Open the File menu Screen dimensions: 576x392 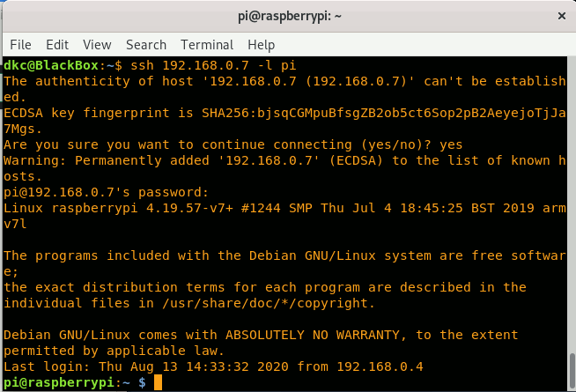(20, 45)
